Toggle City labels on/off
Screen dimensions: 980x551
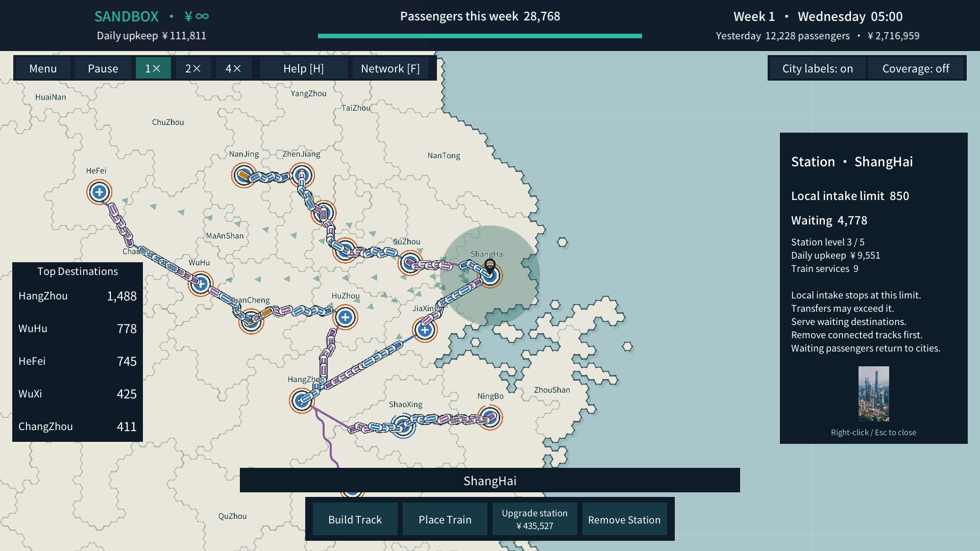click(817, 68)
